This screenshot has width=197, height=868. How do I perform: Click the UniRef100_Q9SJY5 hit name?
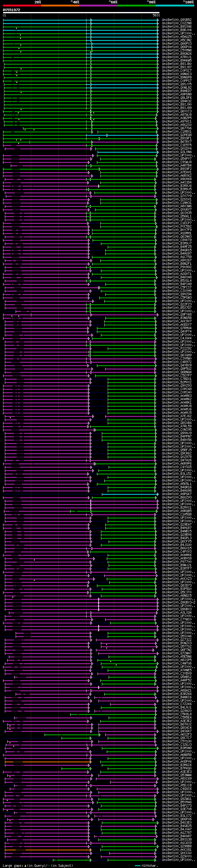(x=177, y=84)
